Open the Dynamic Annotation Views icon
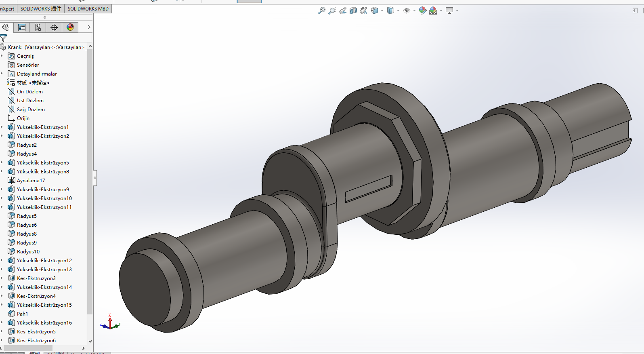644x354 pixels. click(364, 11)
